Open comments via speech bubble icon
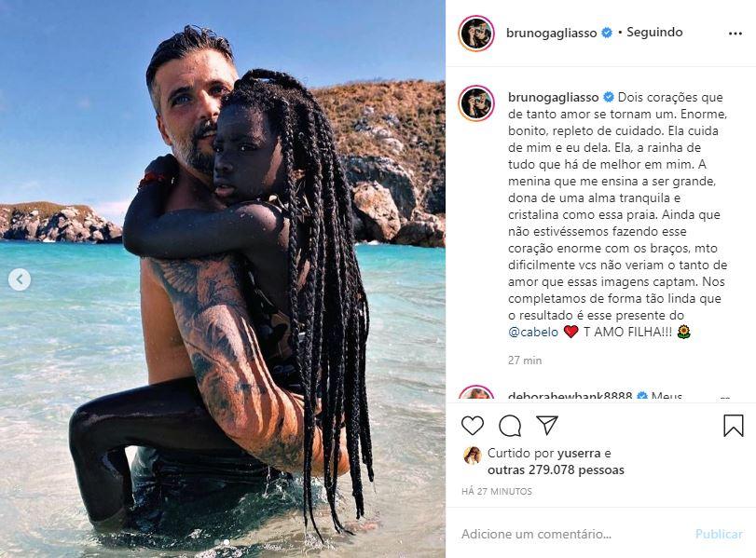 pos(510,426)
